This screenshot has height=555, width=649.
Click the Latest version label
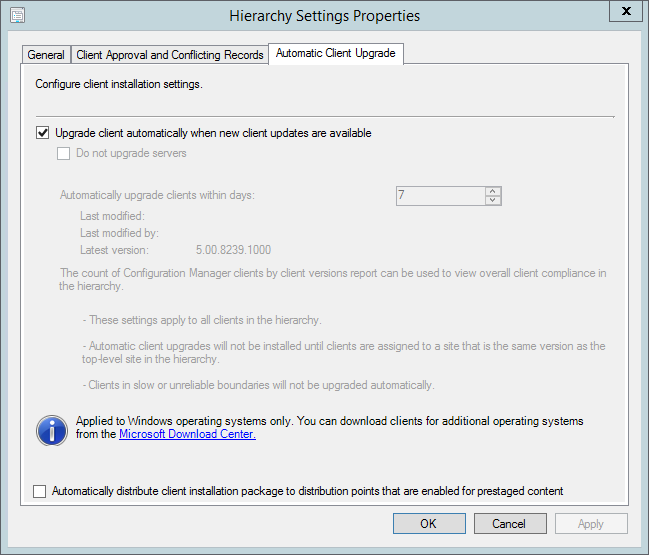114,250
